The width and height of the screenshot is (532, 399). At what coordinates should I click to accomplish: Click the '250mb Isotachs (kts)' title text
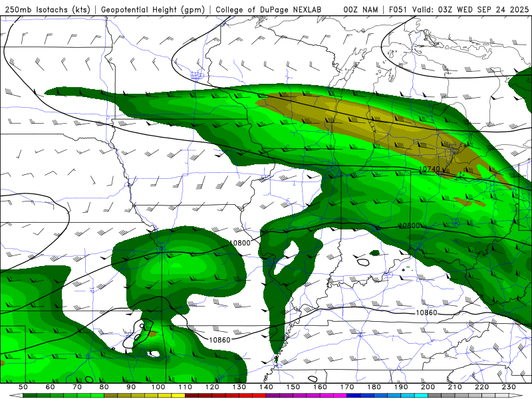tap(47, 10)
